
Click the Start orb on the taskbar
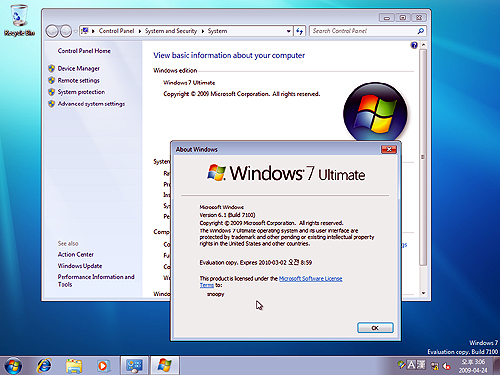click(x=13, y=366)
